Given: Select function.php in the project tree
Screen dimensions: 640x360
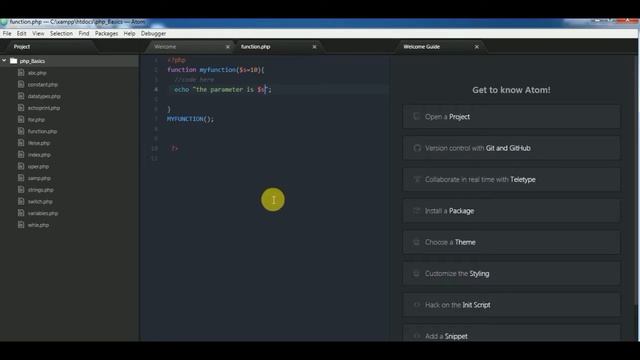Looking at the screenshot, I should [42, 131].
